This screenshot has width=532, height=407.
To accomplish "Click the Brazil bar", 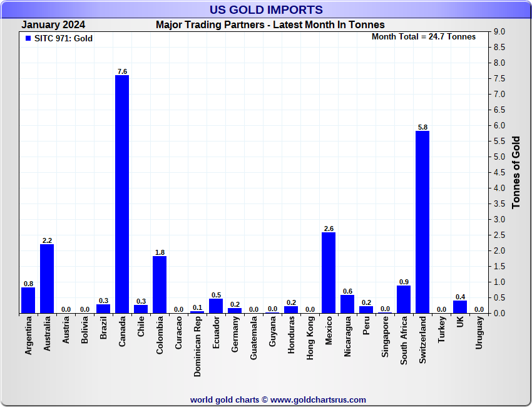I will tap(103, 309).
